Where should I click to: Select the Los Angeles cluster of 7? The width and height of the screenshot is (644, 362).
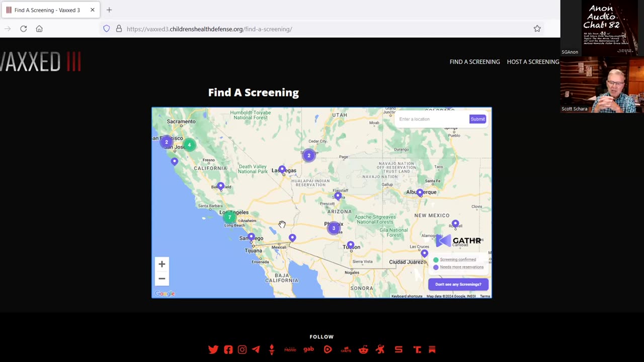tap(229, 217)
